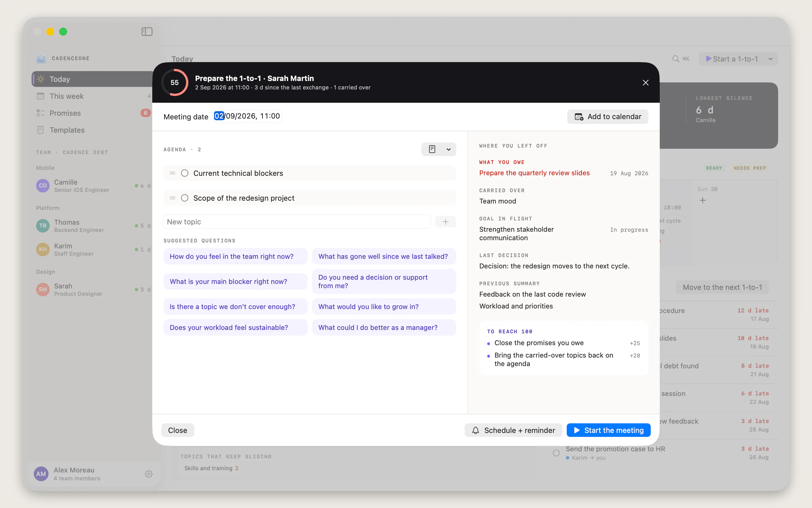
Task: Add question 'What would you like to grow in?'
Action: (384, 307)
